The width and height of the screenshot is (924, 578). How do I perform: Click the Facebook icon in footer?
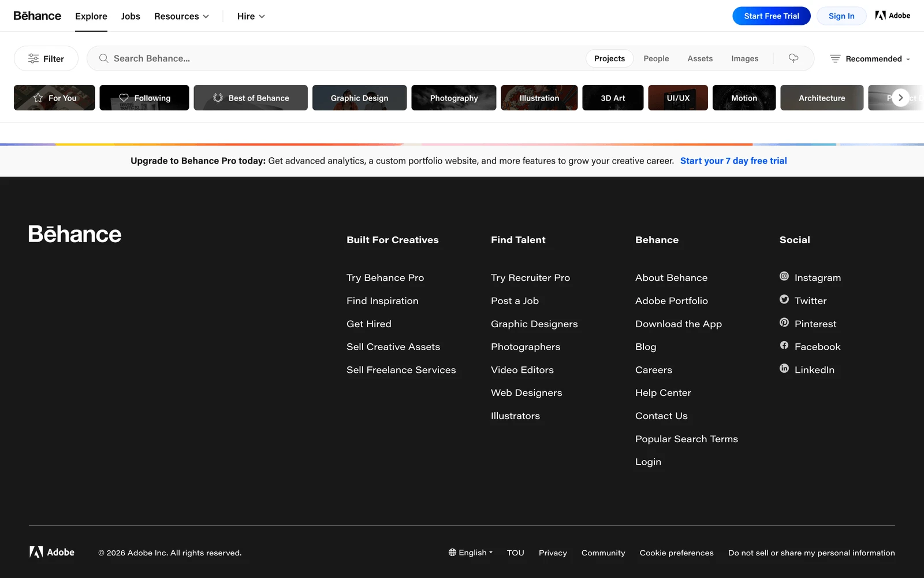click(784, 345)
